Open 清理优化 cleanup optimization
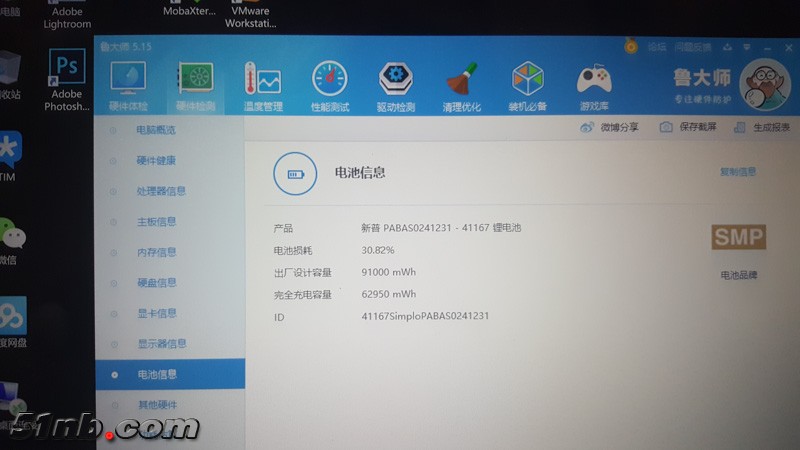The height and width of the screenshot is (450, 800). click(x=462, y=86)
